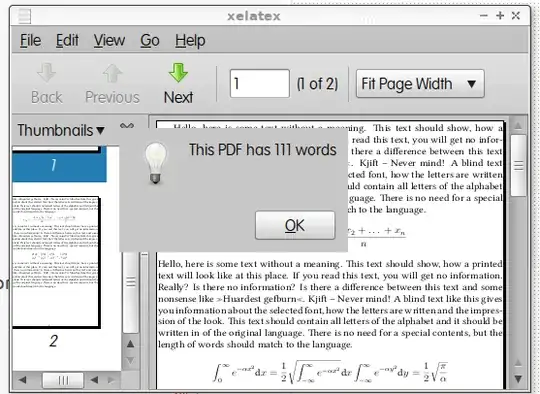This screenshot has width=540, height=394.
Task: Select the page 2 thumbnail
Action: coord(56,262)
